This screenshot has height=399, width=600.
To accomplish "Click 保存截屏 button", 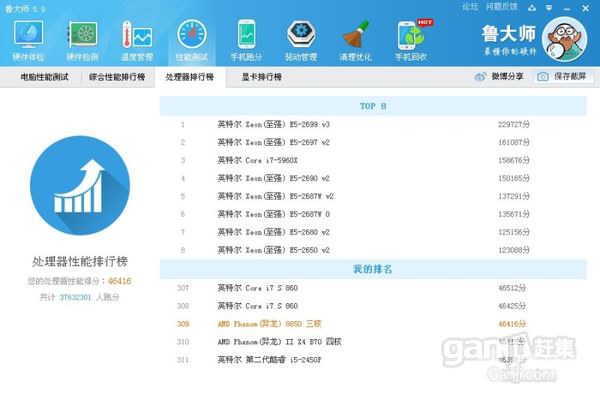I will (x=564, y=77).
